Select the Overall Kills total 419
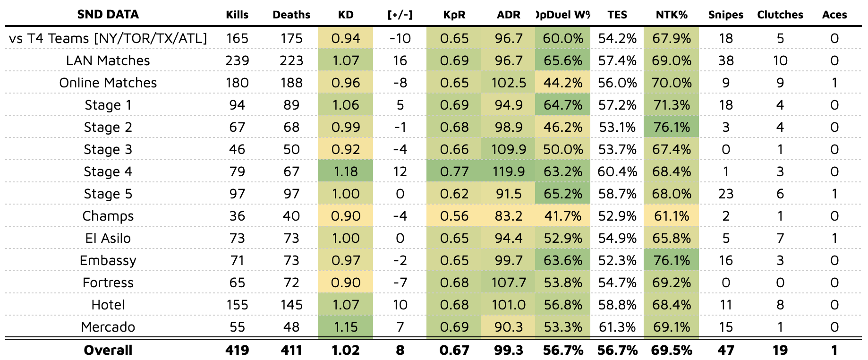This screenshot has height=360, width=868. [237, 350]
